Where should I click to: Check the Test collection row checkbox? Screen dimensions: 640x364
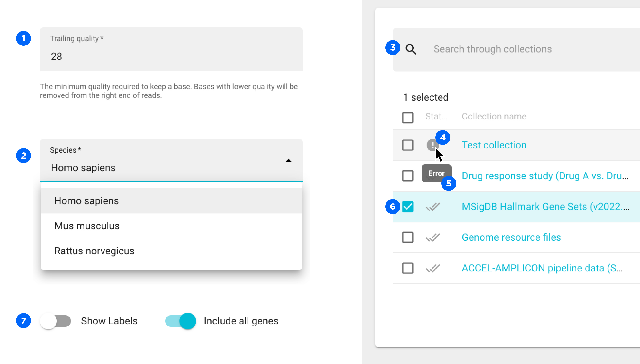click(408, 145)
